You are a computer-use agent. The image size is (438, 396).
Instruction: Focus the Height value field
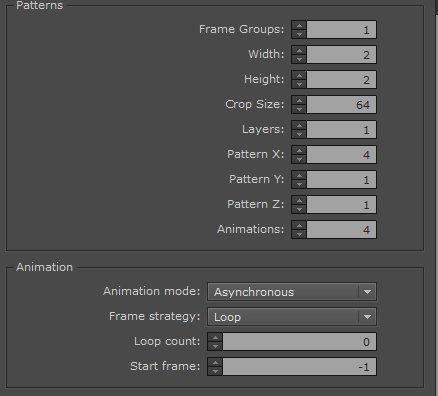tap(341, 80)
